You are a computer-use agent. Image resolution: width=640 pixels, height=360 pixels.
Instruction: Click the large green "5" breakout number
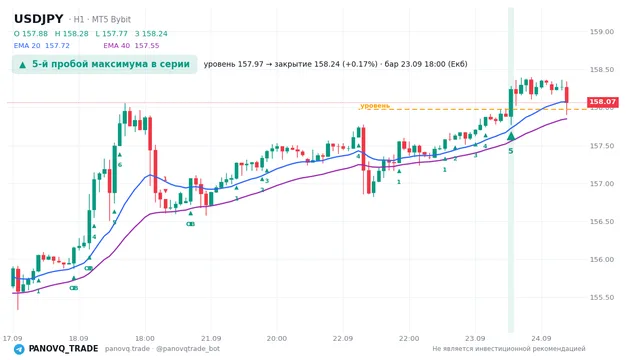coord(511,151)
